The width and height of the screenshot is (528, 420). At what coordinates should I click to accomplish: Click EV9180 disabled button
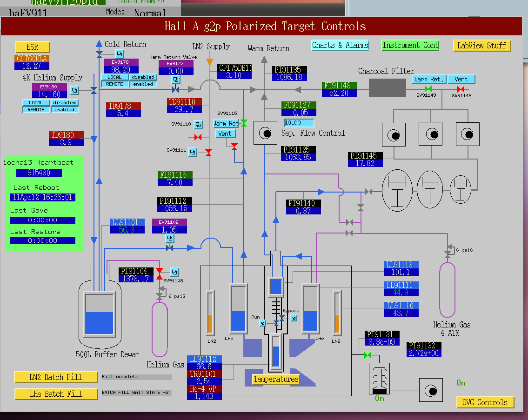(64, 103)
